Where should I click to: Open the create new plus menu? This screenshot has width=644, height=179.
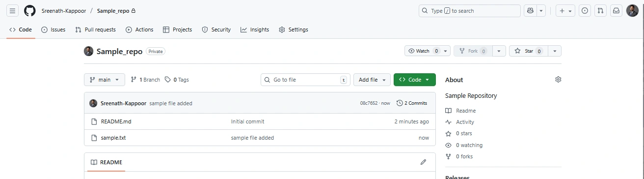pos(565,11)
